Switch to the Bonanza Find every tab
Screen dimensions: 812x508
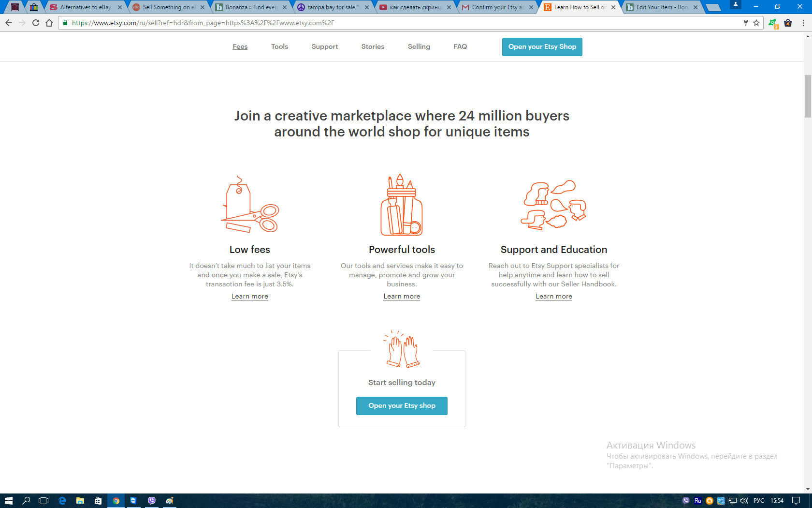251,7
